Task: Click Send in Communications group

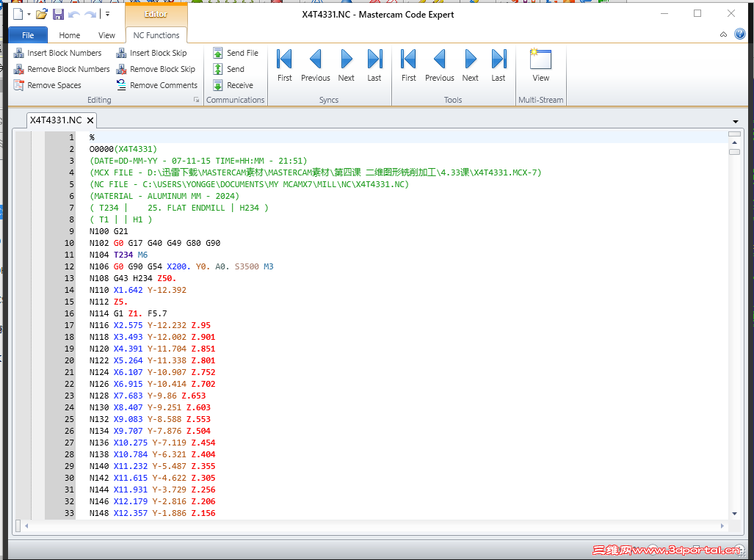Action: click(229, 69)
